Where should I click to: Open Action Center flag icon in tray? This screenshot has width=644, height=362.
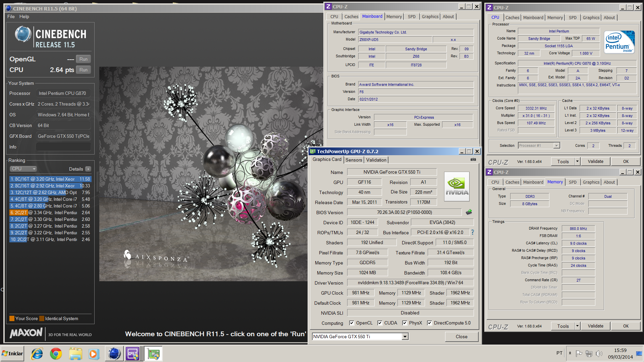pos(579,353)
